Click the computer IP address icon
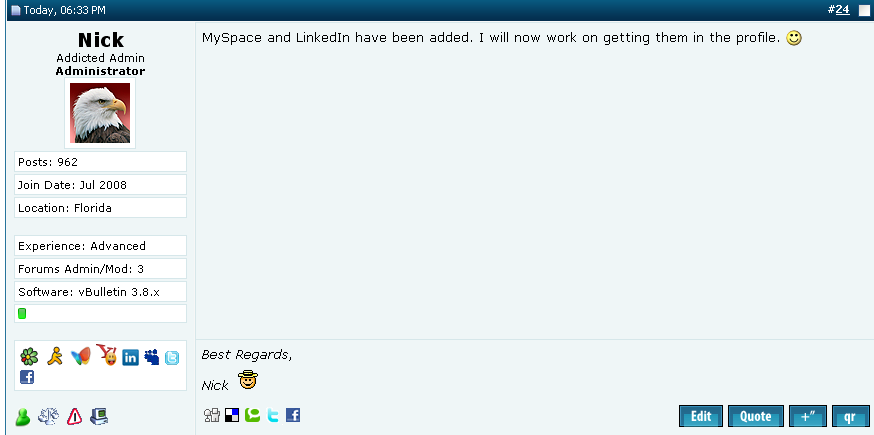The image size is (874, 435). pyautogui.click(x=99, y=416)
